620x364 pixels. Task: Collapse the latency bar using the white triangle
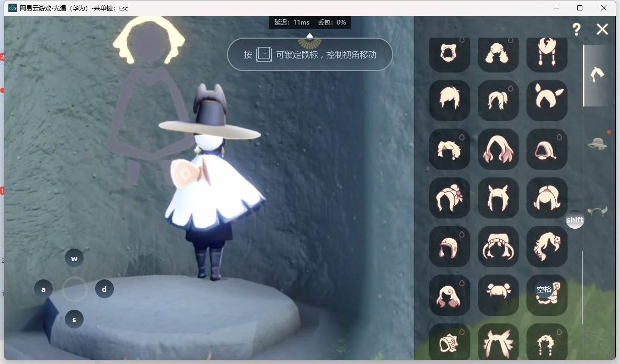click(x=310, y=36)
